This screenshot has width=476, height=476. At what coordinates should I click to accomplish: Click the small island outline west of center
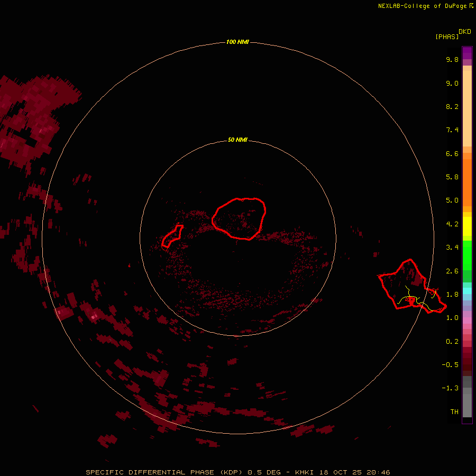coord(172,236)
